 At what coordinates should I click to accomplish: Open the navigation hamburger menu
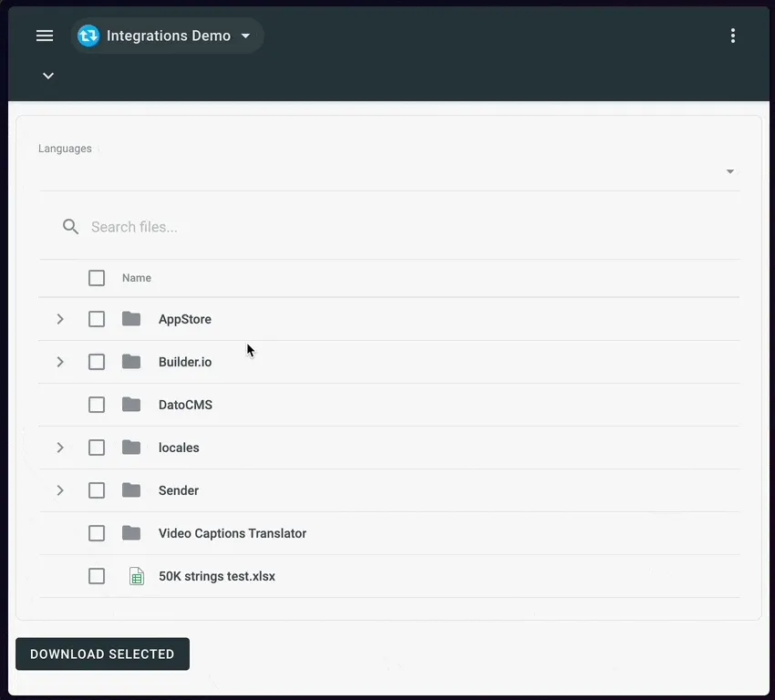click(44, 36)
